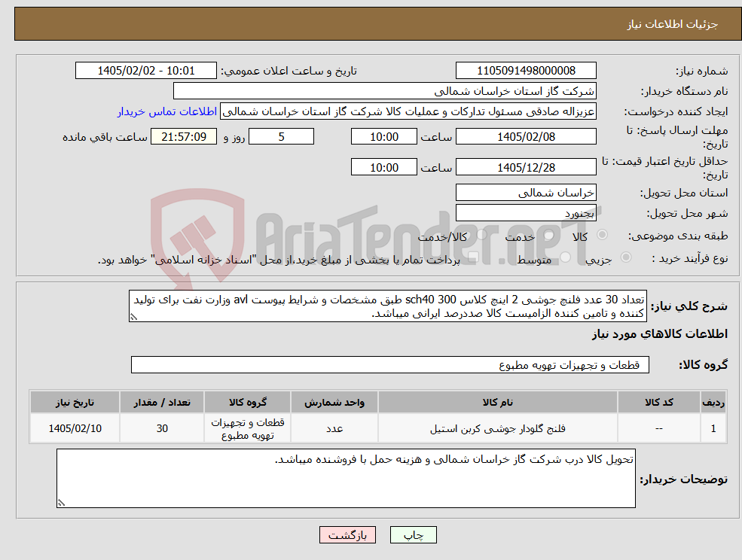Select the متوسط purchase type radio
The image size is (742, 560).
[x=566, y=257]
